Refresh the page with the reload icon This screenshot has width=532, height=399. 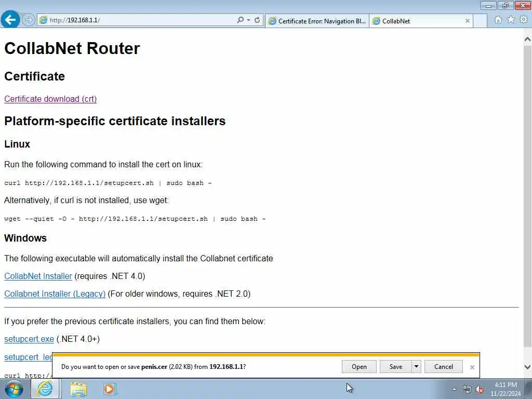coord(257,20)
